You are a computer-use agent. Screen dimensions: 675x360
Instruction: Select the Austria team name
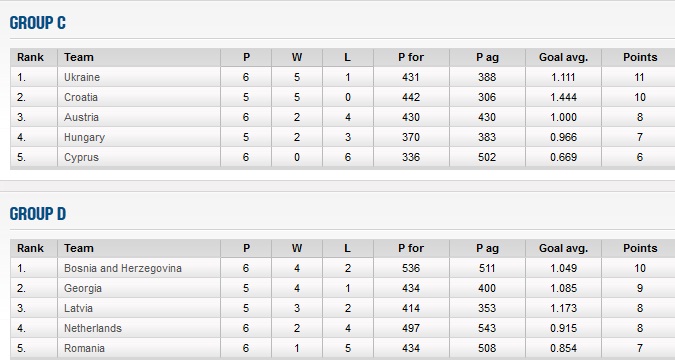pyautogui.click(x=81, y=117)
